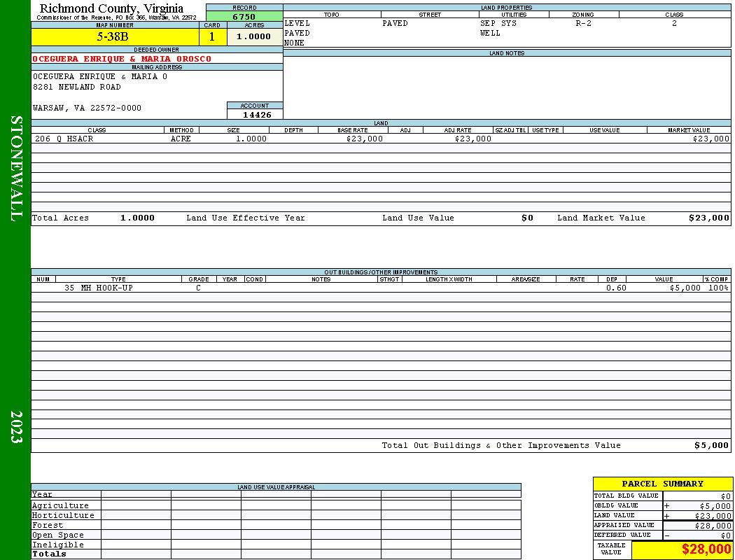The image size is (735, 560).
Task: Click the LAND NOTES header
Action: [507, 53]
